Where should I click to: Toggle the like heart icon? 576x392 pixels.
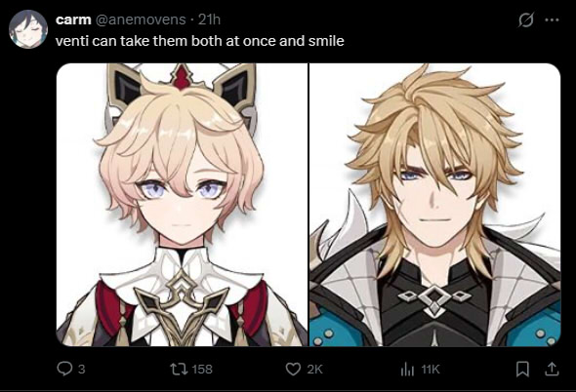click(293, 369)
